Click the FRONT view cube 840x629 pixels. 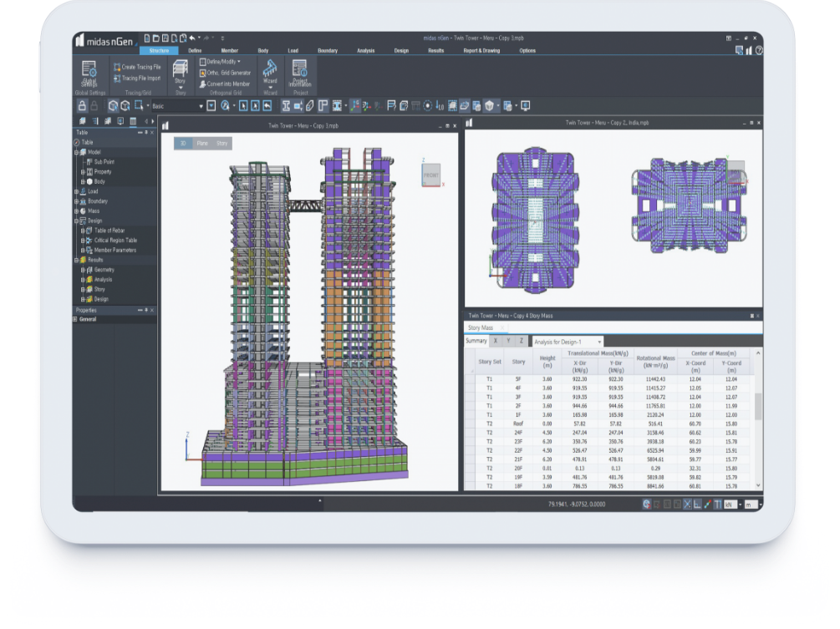pyautogui.click(x=431, y=175)
